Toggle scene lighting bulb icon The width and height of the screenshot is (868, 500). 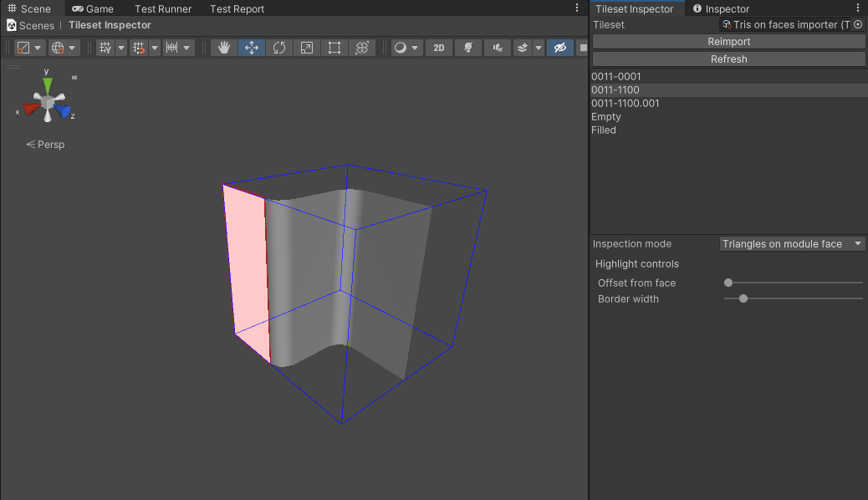pyautogui.click(x=468, y=48)
